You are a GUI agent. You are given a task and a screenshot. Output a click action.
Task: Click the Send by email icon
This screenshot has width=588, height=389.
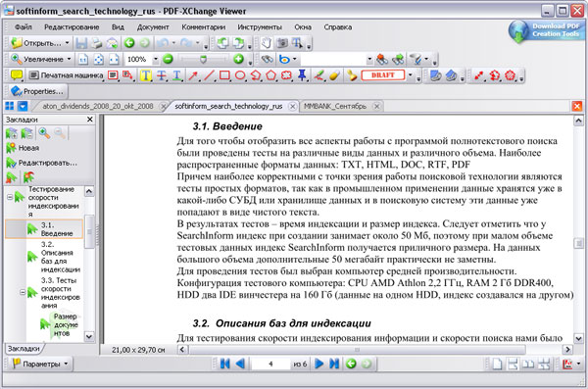click(x=112, y=43)
